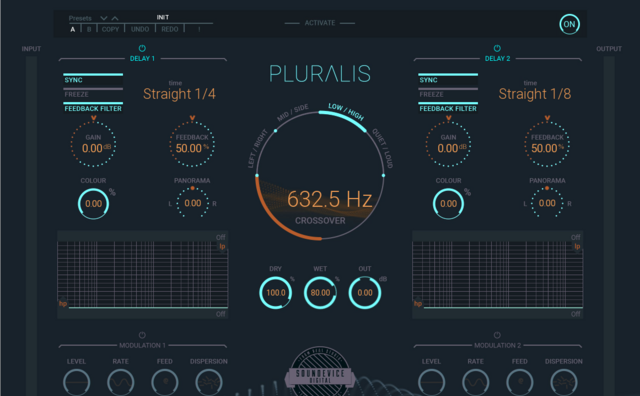Click the WET level knob
Viewport: 640px width, 396px height.
[320, 293]
